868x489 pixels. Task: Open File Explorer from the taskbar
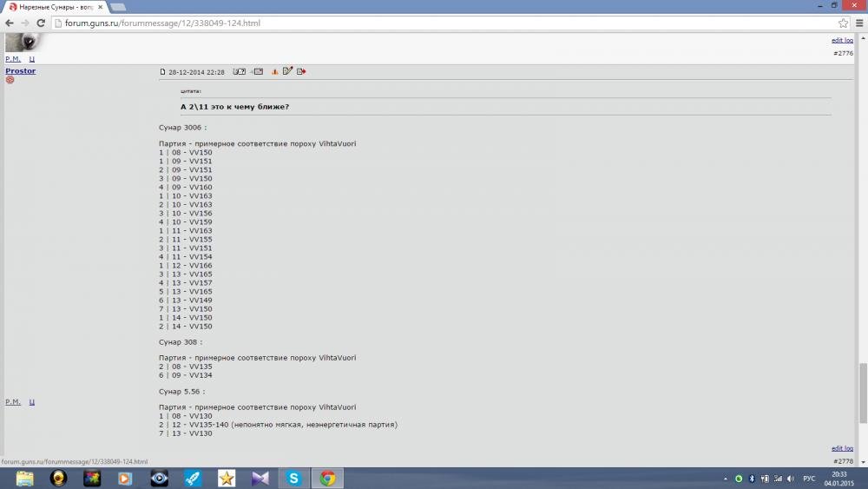(24, 478)
